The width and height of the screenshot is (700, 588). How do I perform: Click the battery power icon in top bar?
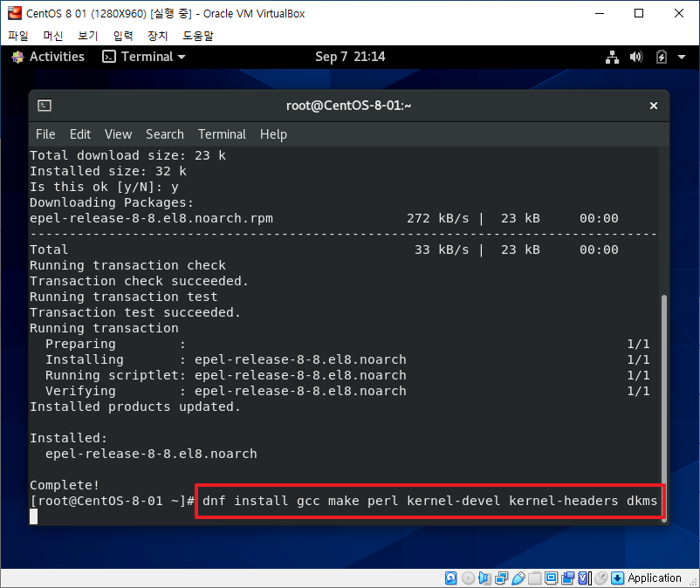662,57
